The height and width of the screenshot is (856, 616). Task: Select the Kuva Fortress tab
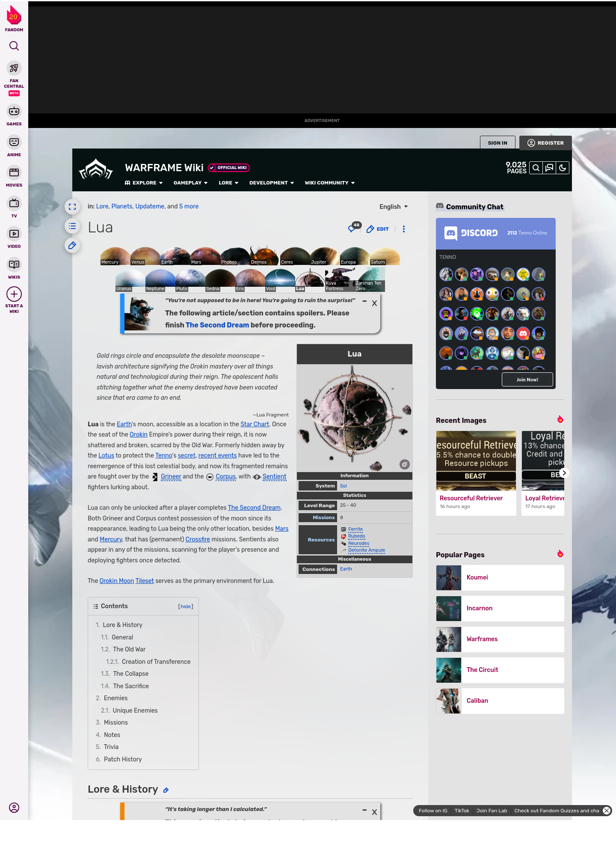click(x=340, y=280)
